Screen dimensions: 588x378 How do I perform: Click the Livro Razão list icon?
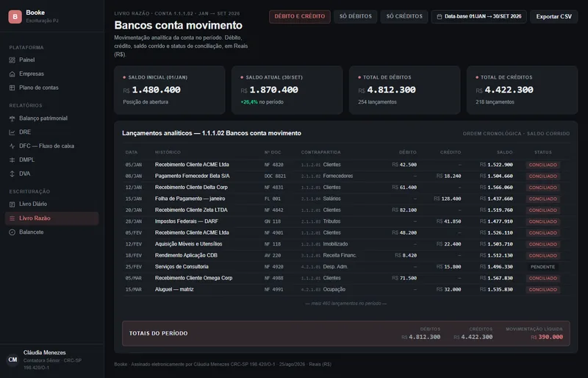[x=12, y=218]
